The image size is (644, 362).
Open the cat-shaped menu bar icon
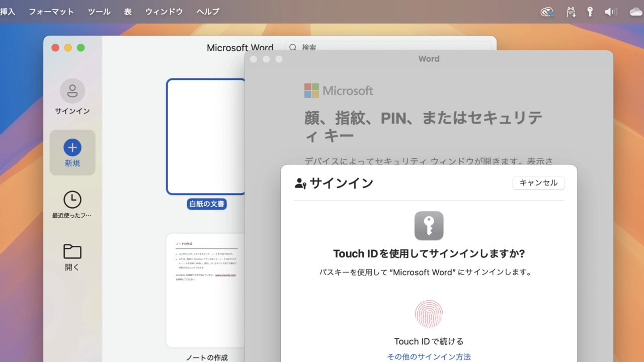pyautogui.click(x=571, y=12)
